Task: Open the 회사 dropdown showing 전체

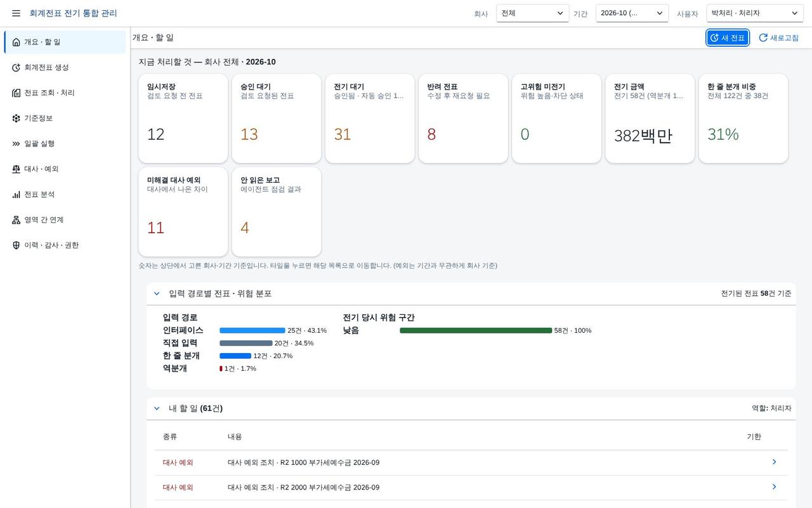Action: tap(533, 13)
